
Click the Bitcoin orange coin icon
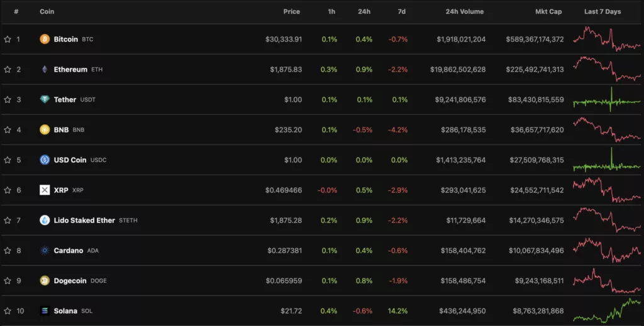click(45, 39)
